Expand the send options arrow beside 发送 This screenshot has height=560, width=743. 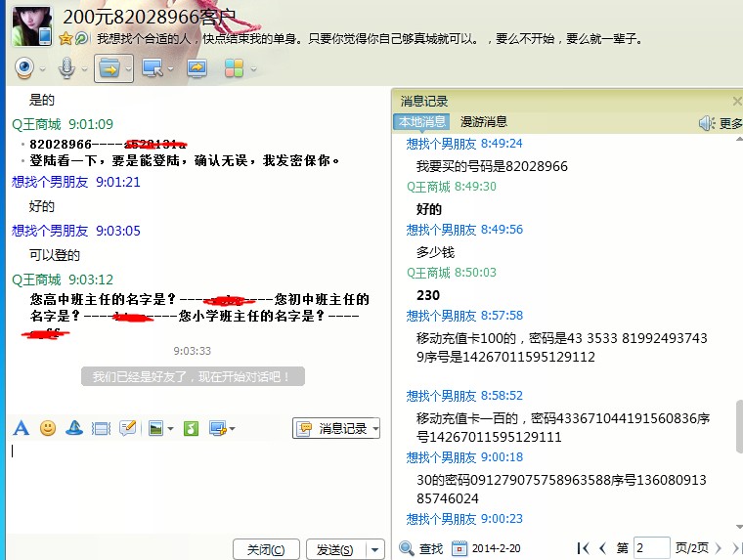point(374,550)
